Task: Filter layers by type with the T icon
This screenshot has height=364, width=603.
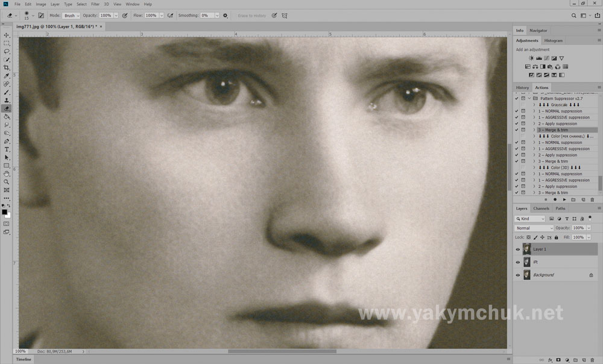Action: click(x=567, y=219)
